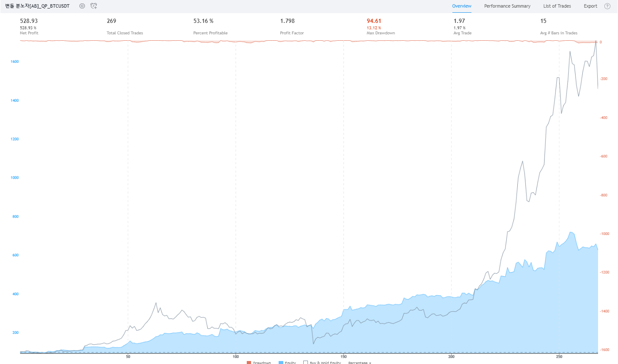618x364 pixels.
Task: Open the help question mark icon
Action: pyautogui.click(x=607, y=6)
